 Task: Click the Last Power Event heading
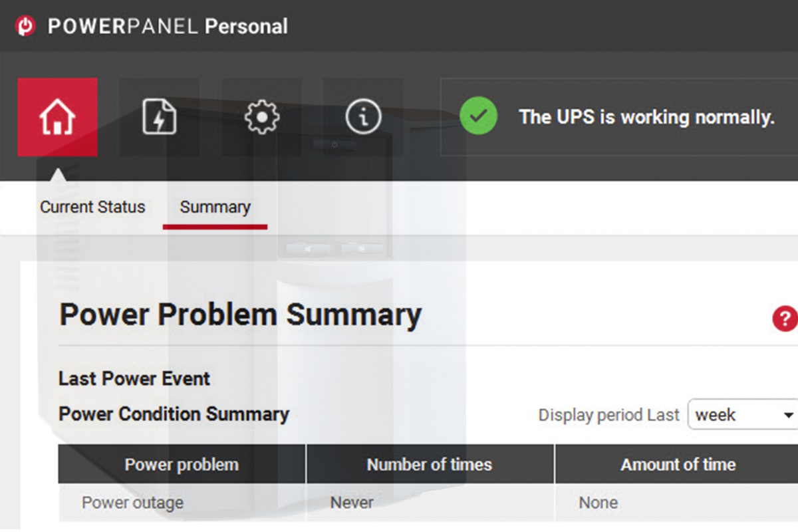(134, 378)
